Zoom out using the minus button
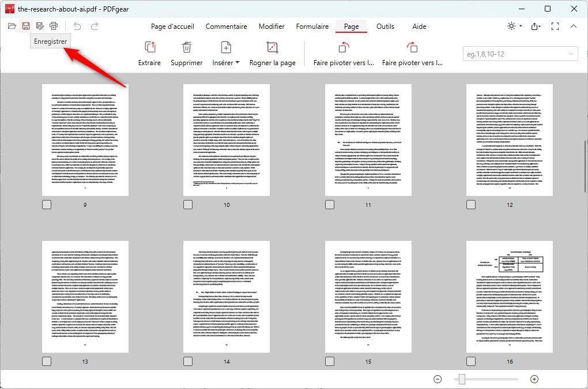Viewport: 588px width, 389px height. [438, 379]
